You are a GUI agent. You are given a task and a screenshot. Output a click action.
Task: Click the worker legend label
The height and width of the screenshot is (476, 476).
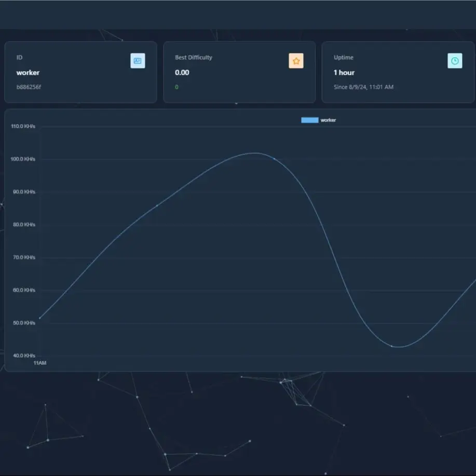[x=328, y=120]
